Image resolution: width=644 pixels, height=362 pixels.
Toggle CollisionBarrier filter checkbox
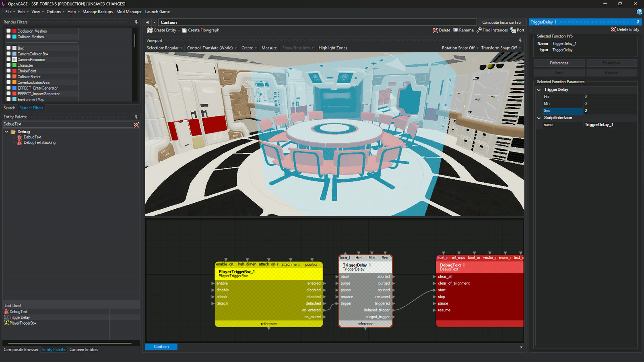tap(8, 76)
